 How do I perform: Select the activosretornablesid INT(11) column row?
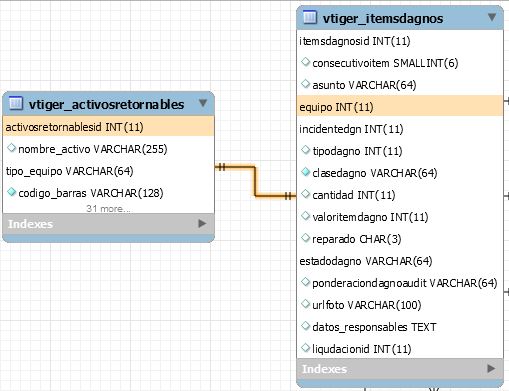click(108, 127)
